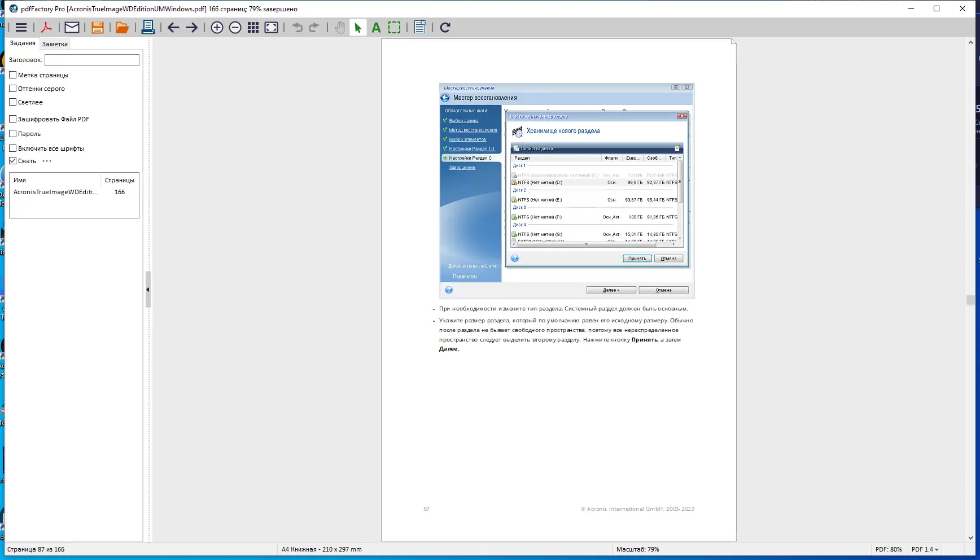This screenshot has height=560, width=980.
Task: Enable Включить все шрифты checkbox
Action: 13,148
